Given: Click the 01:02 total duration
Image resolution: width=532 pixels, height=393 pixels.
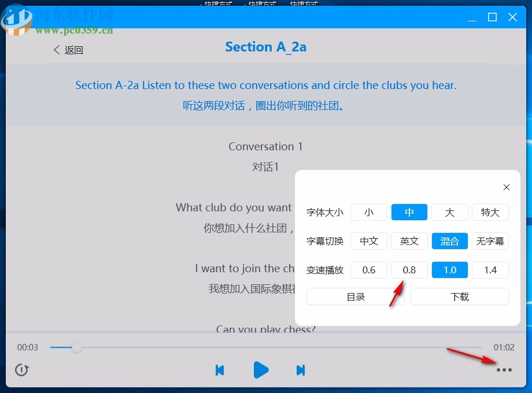Looking at the screenshot, I should pos(504,347).
